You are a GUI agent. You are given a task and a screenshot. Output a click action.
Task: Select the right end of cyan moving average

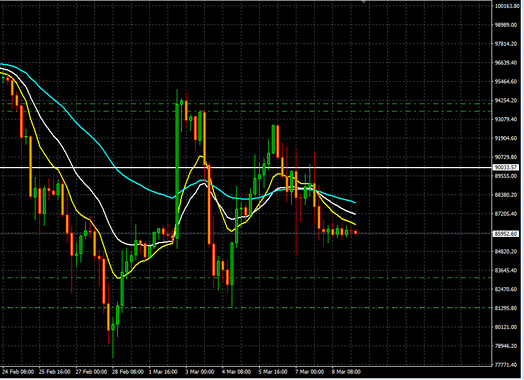tap(355, 202)
